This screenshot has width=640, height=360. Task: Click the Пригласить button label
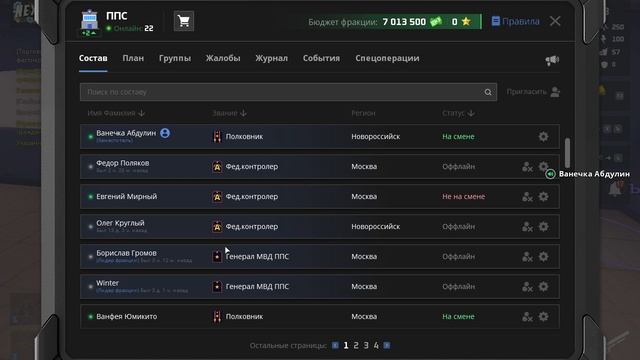coord(527,92)
